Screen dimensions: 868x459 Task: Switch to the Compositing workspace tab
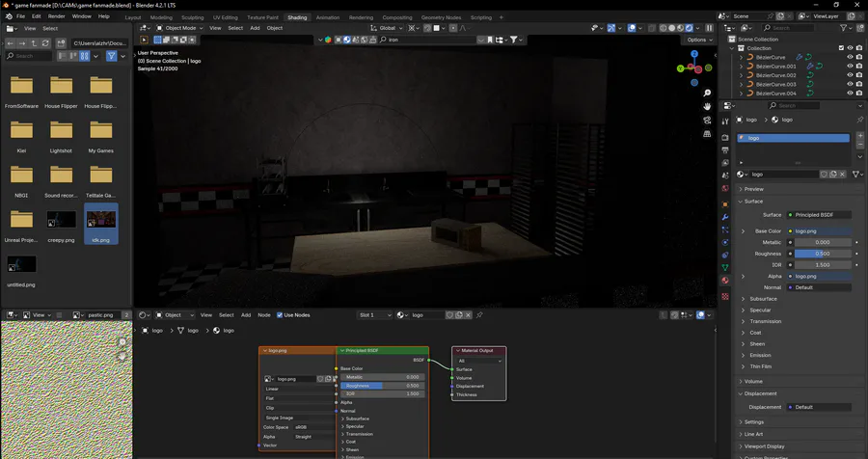coord(397,17)
